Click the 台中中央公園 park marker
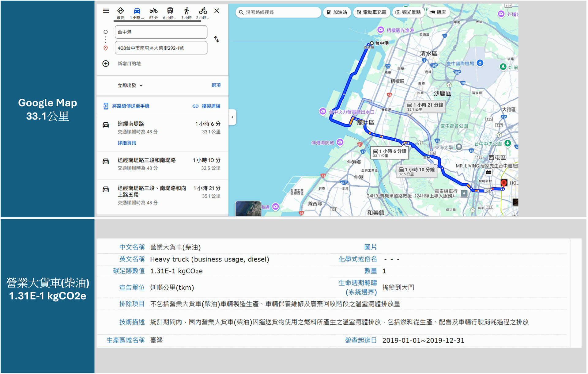The width and height of the screenshot is (588, 374). tap(508, 143)
